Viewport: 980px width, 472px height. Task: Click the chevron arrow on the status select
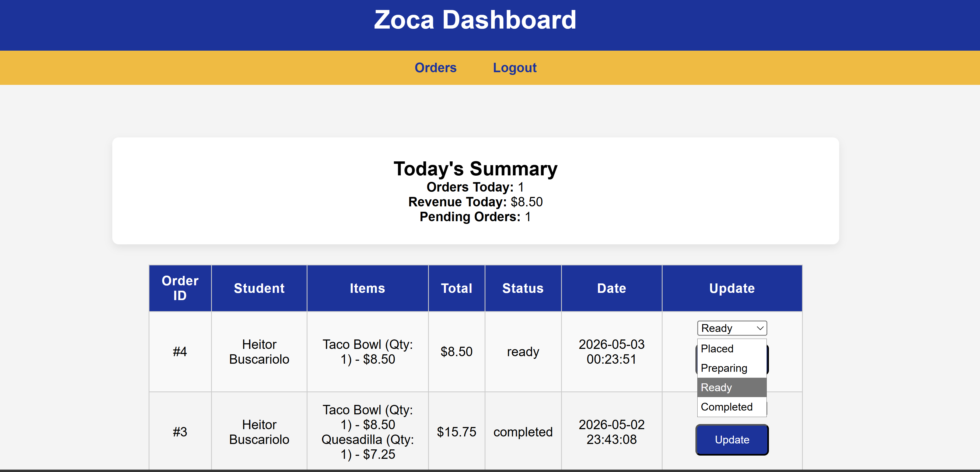coord(760,328)
